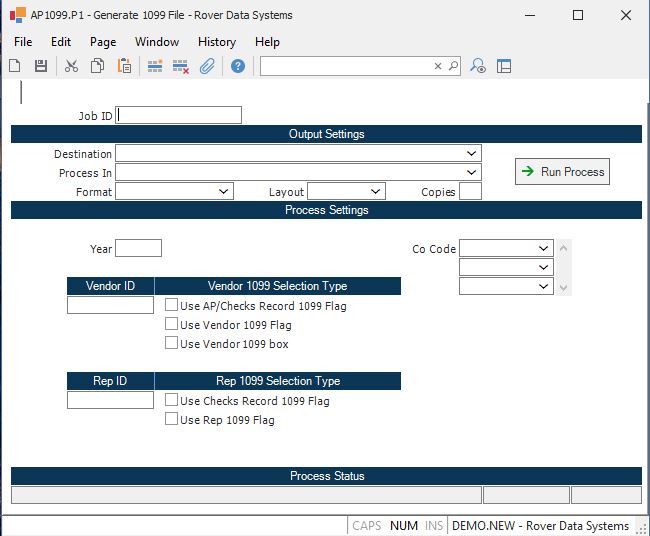Open the History menu
This screenshot has width=650, height=536.
(216, 42)
